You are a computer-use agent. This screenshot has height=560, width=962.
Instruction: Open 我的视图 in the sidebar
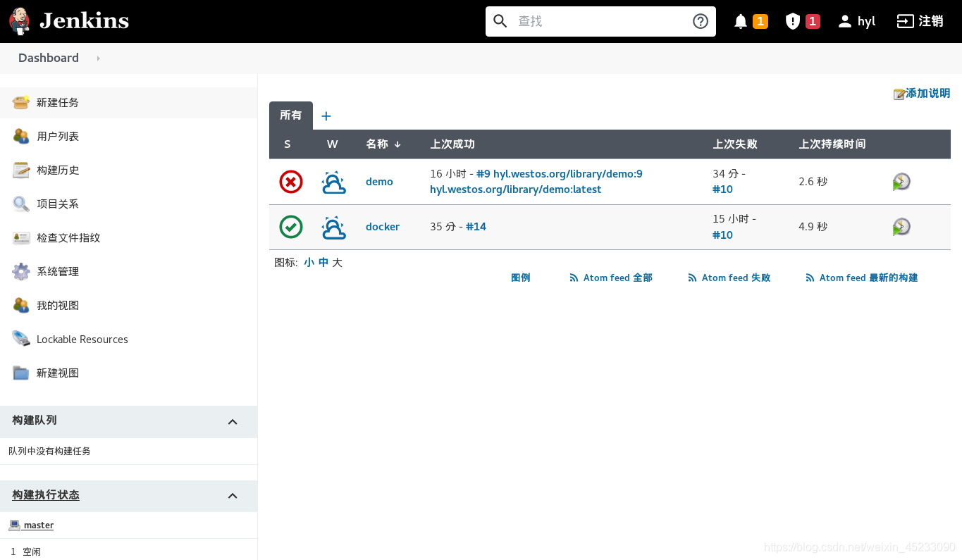pyautogui.click(x=58, y=305)
